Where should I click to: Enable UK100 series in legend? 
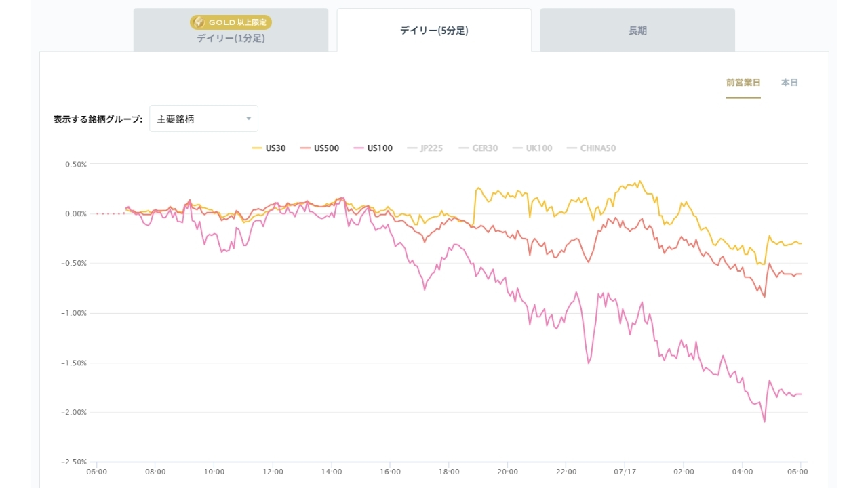click(532, 148)
